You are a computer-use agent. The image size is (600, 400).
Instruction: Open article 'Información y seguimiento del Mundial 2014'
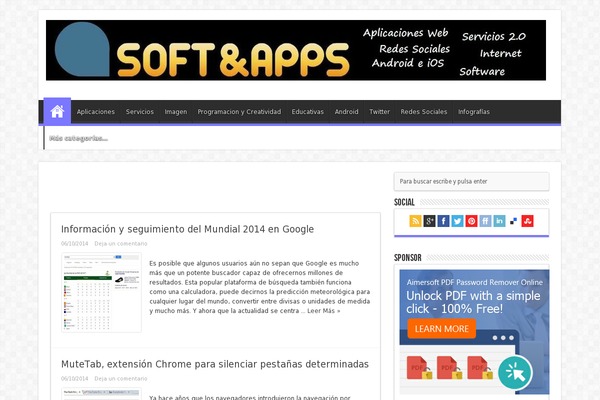coord(187,229)
